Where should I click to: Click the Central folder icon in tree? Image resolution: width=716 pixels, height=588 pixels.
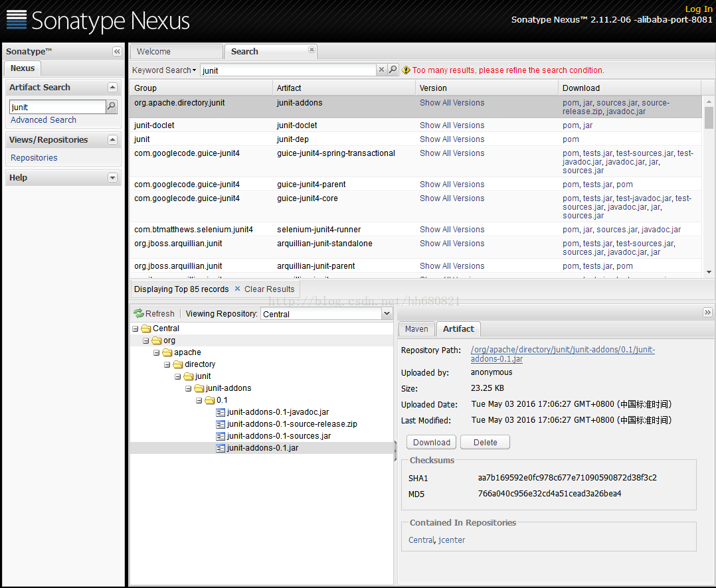[146, 329]
